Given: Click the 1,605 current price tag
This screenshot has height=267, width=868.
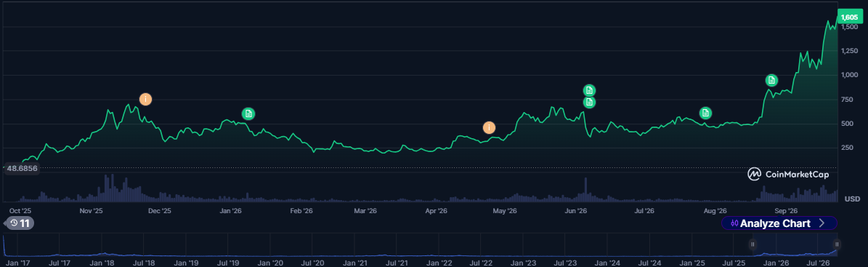Looking at the screenshot, I should tap(849, 17).
